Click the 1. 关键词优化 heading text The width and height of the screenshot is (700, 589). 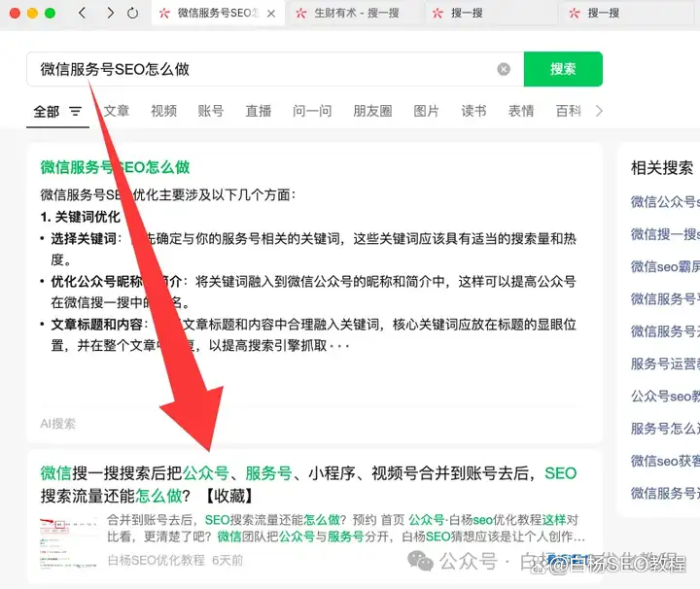click(x=81, y=217)
